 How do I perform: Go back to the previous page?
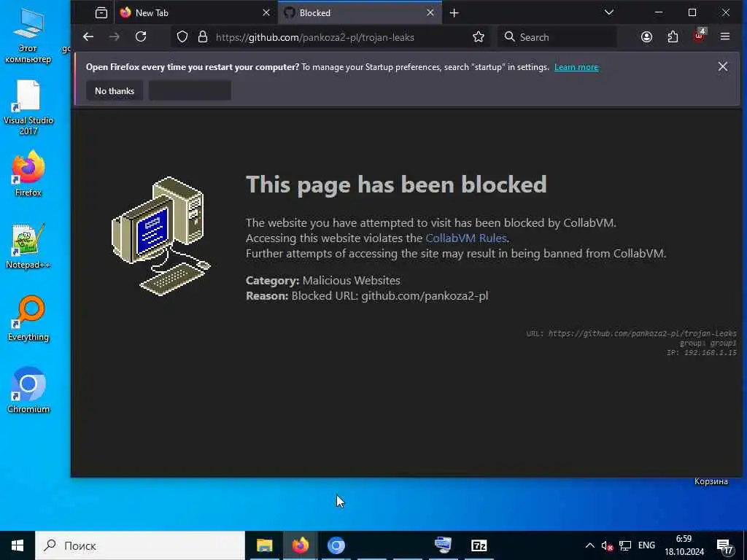pos(88,37)
